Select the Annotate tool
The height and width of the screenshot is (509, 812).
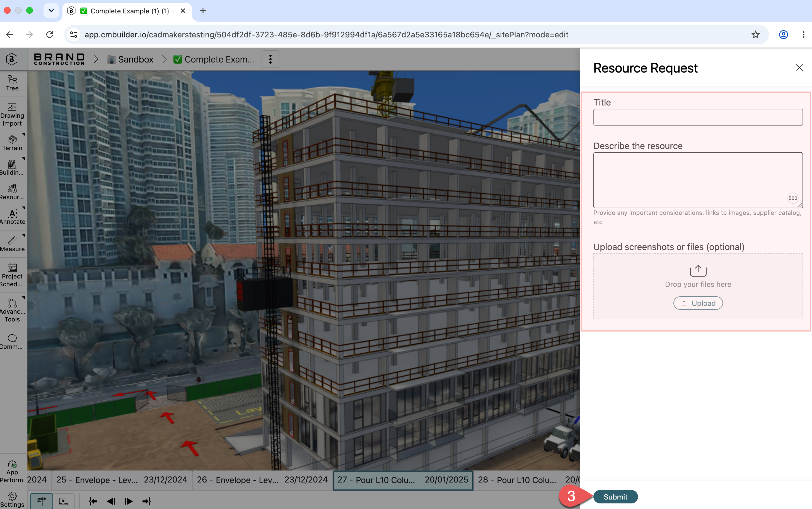(12, 217)
